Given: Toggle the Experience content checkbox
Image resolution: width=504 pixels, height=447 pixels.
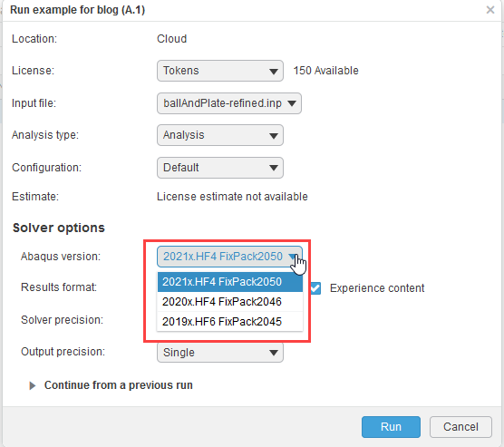Looking at the screenshot, I should (315, 288).
